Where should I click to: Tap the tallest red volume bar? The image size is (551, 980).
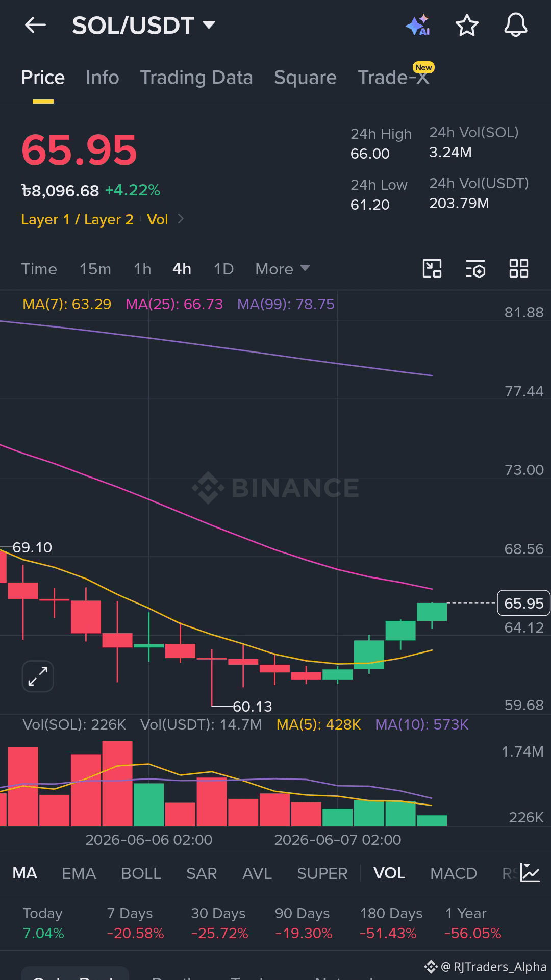click(117, 784)
